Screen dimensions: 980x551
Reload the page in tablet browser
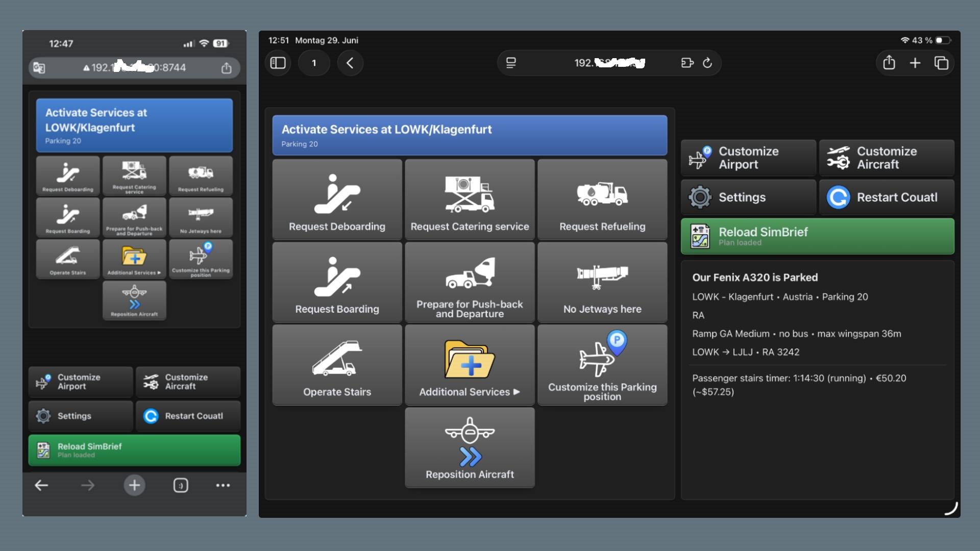(x=707, y=63)
